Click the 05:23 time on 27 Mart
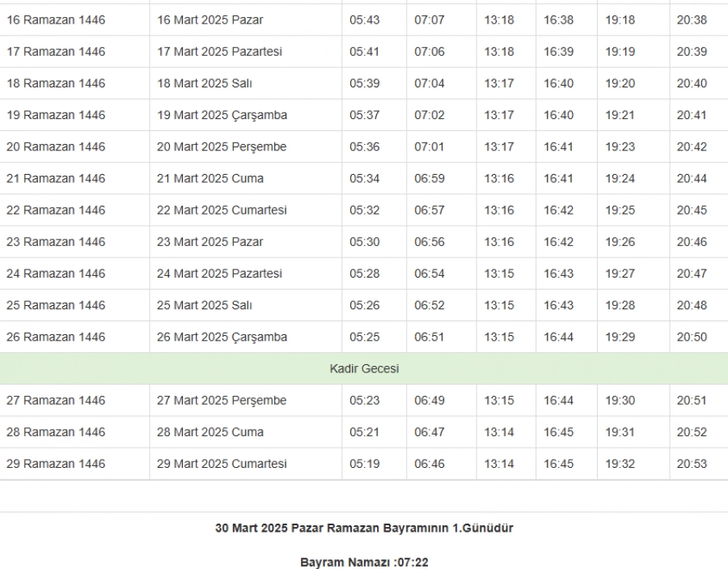This screenshot has height=569, width=728. point(364,400)
